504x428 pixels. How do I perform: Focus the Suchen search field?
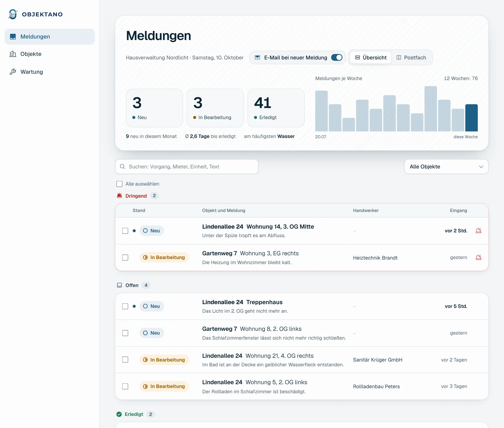[x=187, y=167]
